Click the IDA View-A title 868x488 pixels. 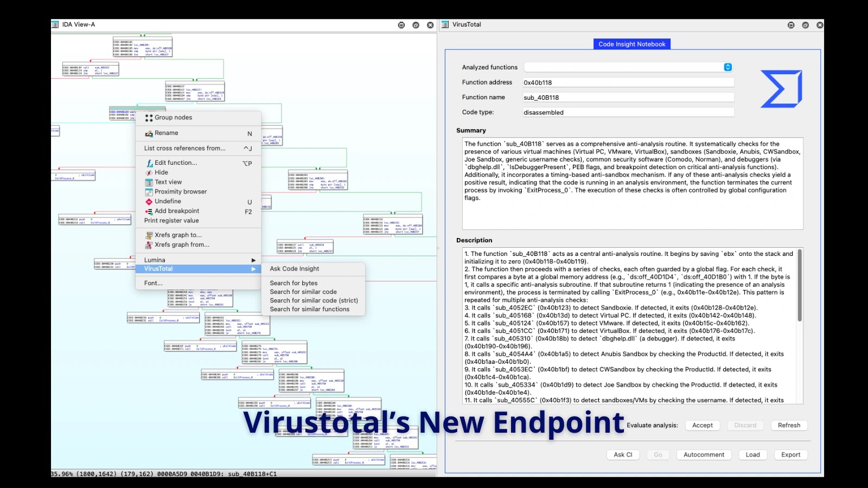pyautogui.click(x=79, y=24)
